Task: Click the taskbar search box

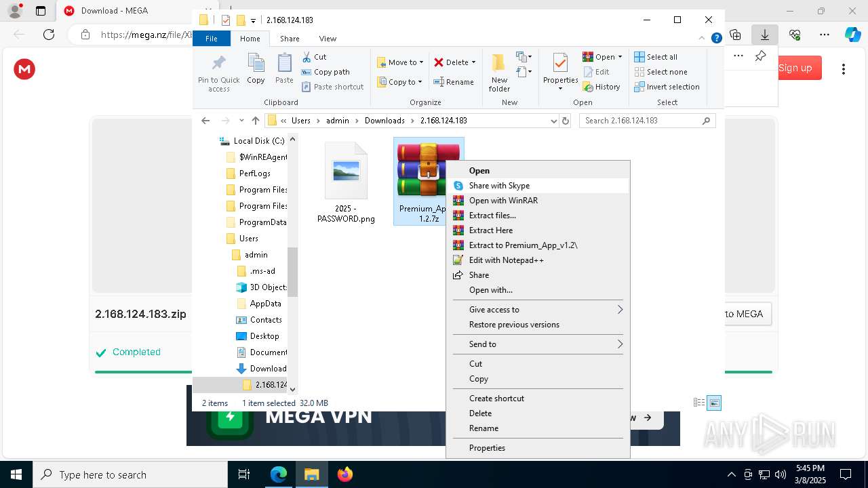Action: coord(130,474)
